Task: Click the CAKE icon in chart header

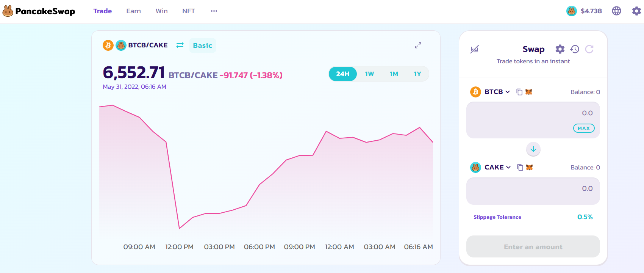Action: (121, 45)
